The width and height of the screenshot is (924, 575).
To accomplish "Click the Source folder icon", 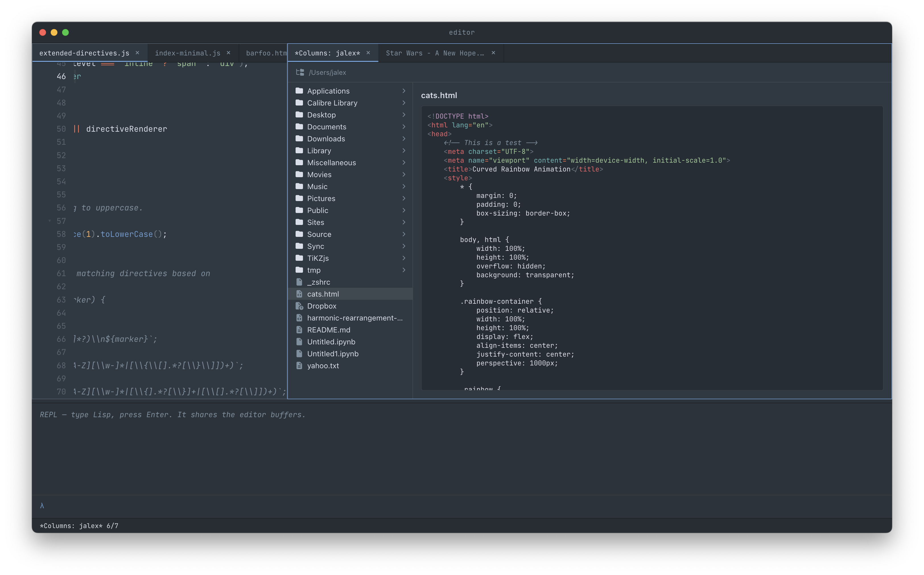I will click(x=299, y=234).
